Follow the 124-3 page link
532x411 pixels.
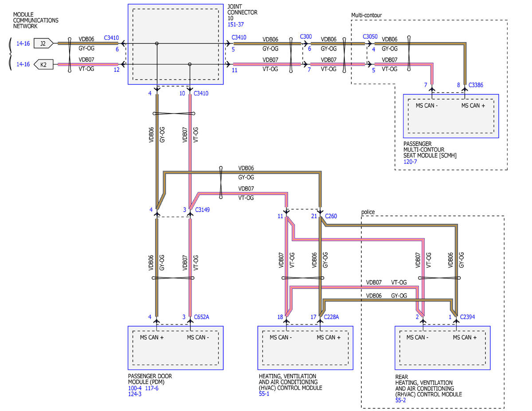coord(135,394)
